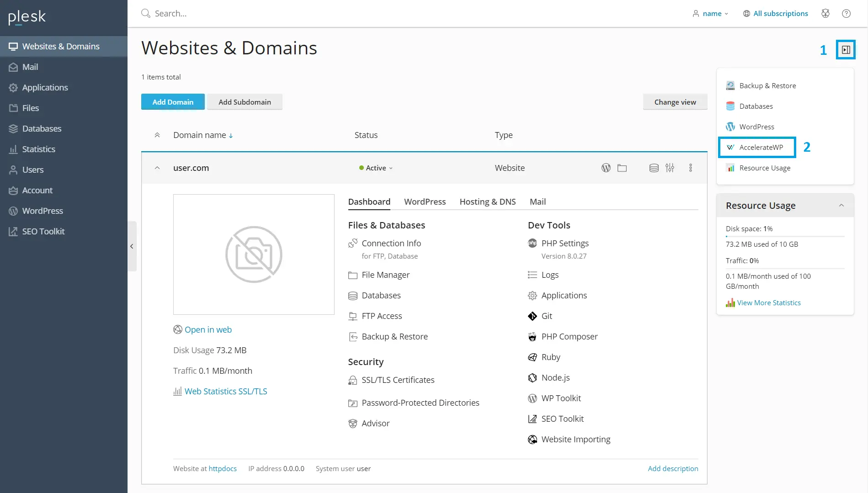868x493 pixels.
Task: Open Advisor under Security
Action: point(369,423)
